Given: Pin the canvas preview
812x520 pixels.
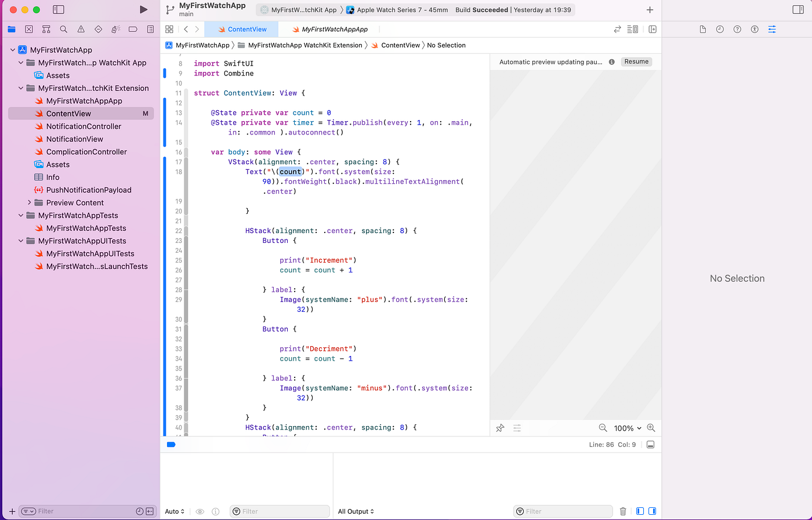Looking at the screenshot, I should (500, 428).
